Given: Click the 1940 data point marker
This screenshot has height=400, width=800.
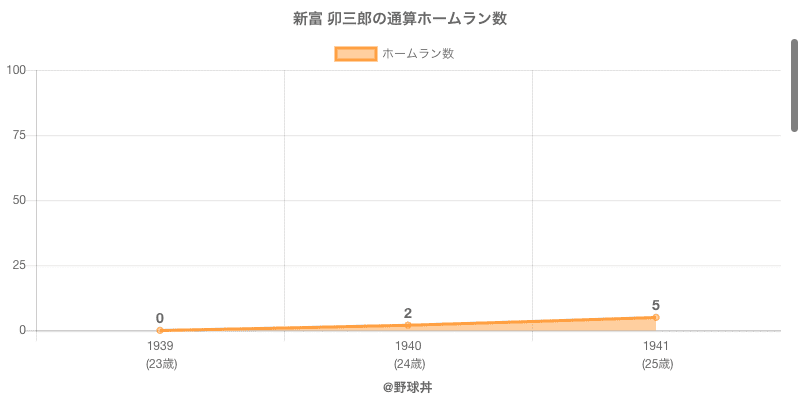Looking at the screenshot, I should 408,325.
